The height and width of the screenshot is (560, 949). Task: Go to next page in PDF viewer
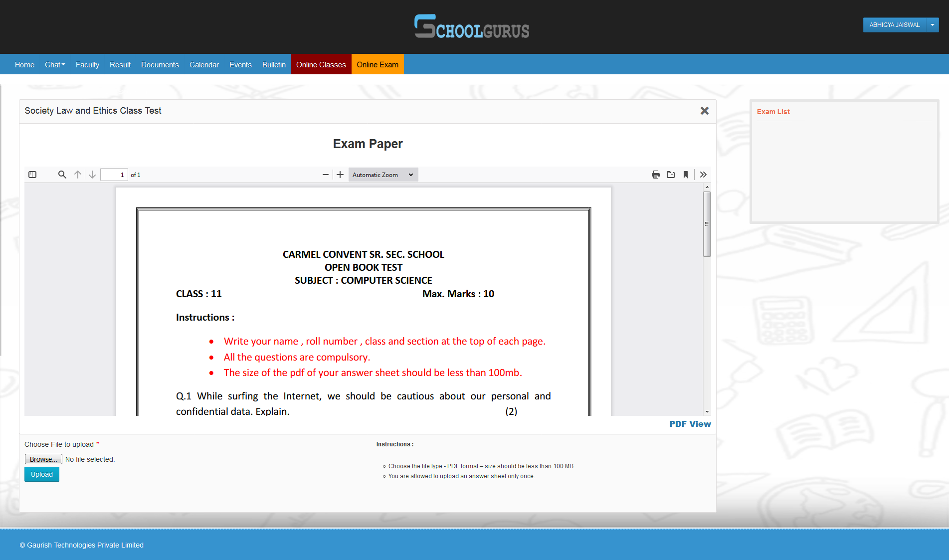[92, 175]
